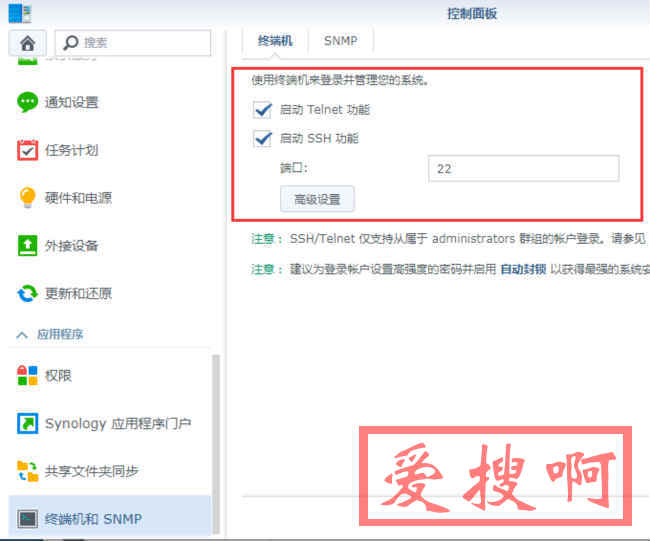
Task: Select the Terminal (终端机) tab
Action: (275, 41)
